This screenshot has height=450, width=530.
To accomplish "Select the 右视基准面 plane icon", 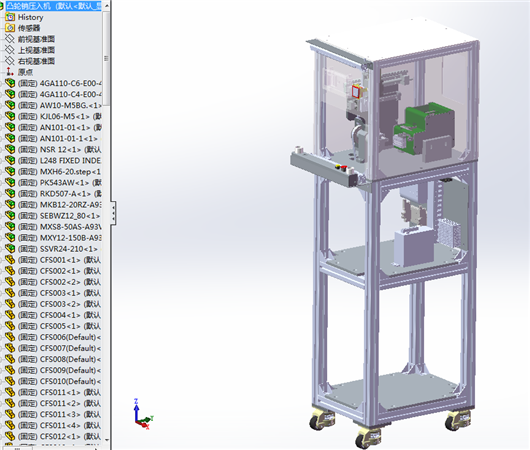I will click(x=10, y=61).
